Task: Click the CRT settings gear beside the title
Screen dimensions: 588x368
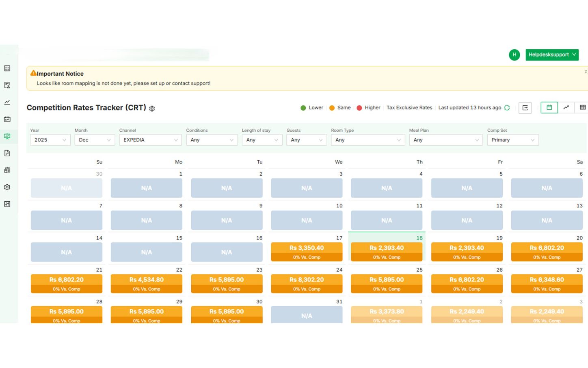Action: [152, 109]
